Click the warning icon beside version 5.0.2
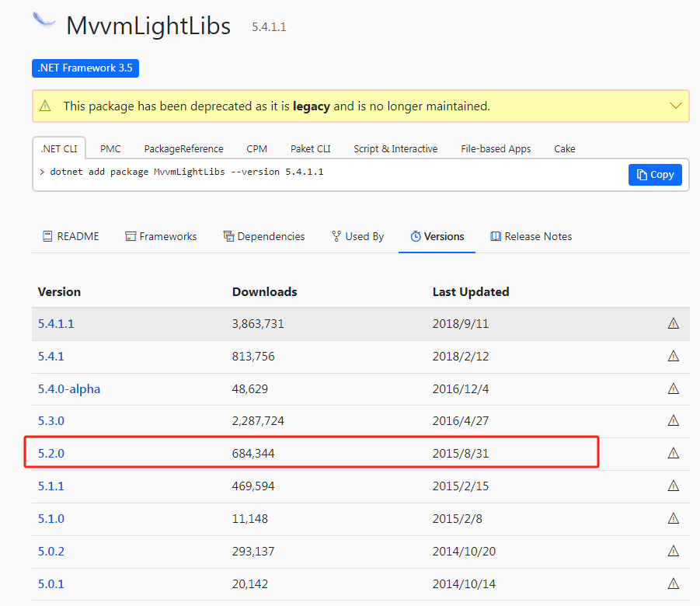This screenshot has width=700, height=606. 673,551
